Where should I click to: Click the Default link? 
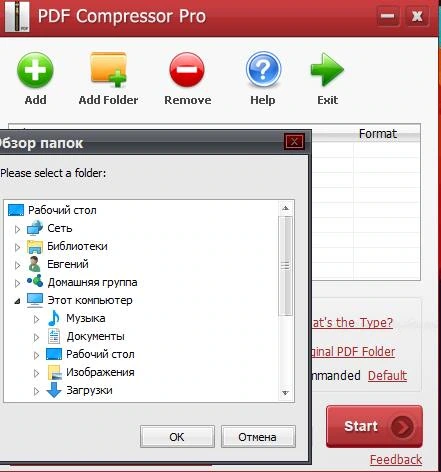tap(387, 375)
